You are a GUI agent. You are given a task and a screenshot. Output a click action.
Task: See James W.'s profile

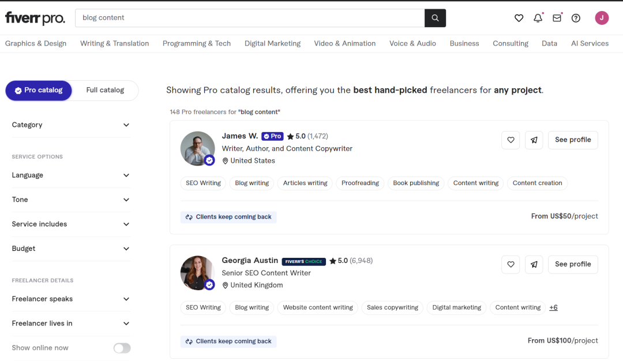click(x=573, y=140)
